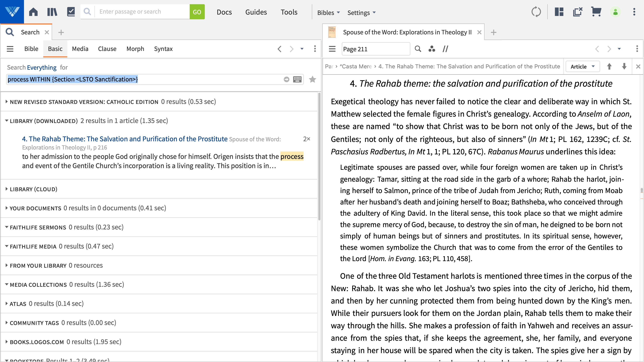The width and height of the screenshot is (644, 362).
Task: Click the sync refresh icon
Action: (536, 12)
